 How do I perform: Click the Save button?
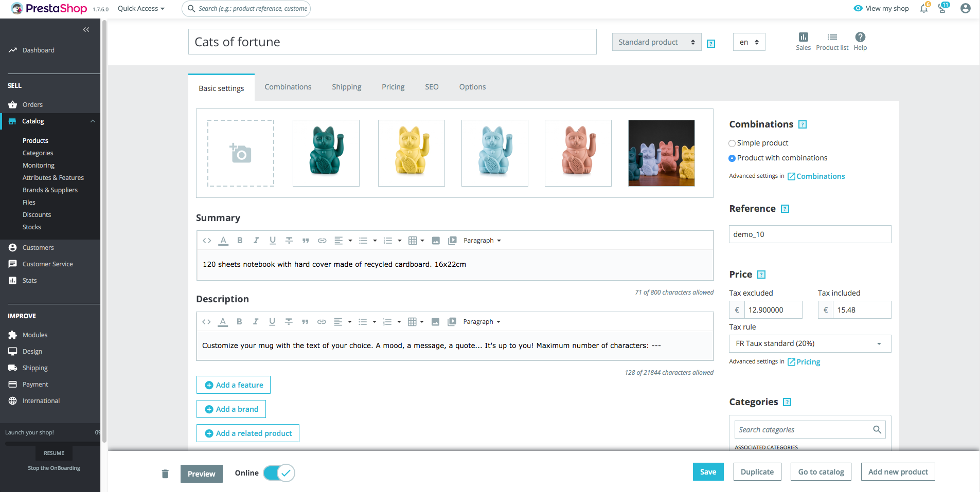click(708, 472)
